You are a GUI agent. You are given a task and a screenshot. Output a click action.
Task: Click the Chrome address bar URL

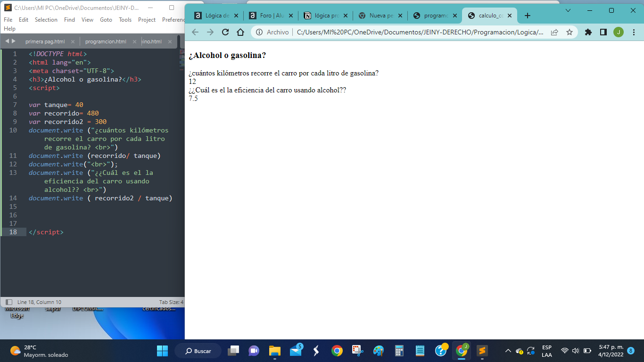point(420,32)
